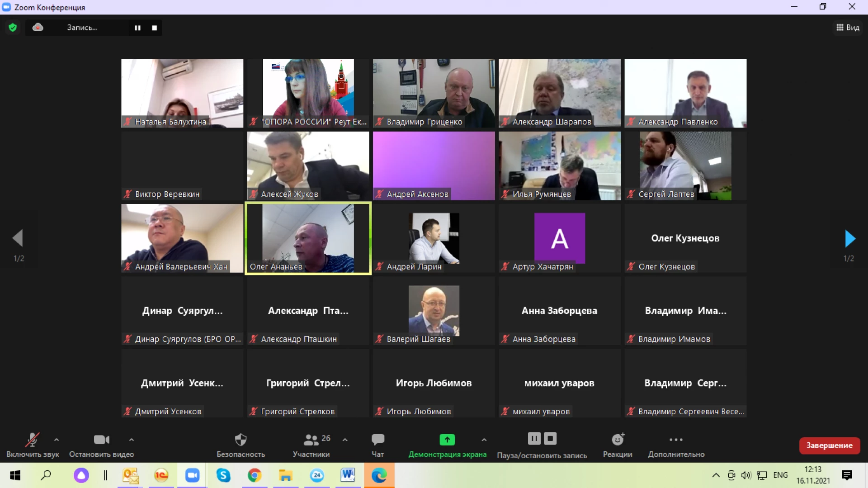The height and width of the screenshot is (488, 868).
Task: Open the Реакции reactions menu
Action: click(x=618, y=445)
